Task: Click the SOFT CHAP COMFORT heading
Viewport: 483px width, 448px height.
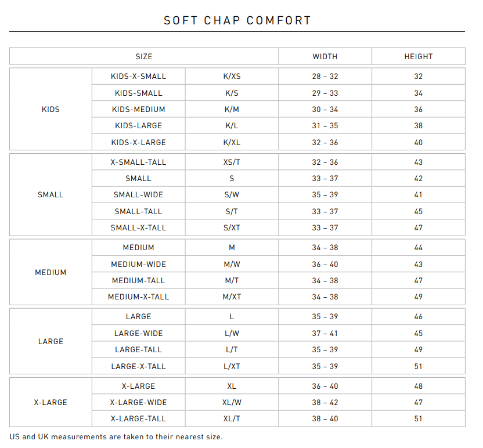Action: click(237, 20)
